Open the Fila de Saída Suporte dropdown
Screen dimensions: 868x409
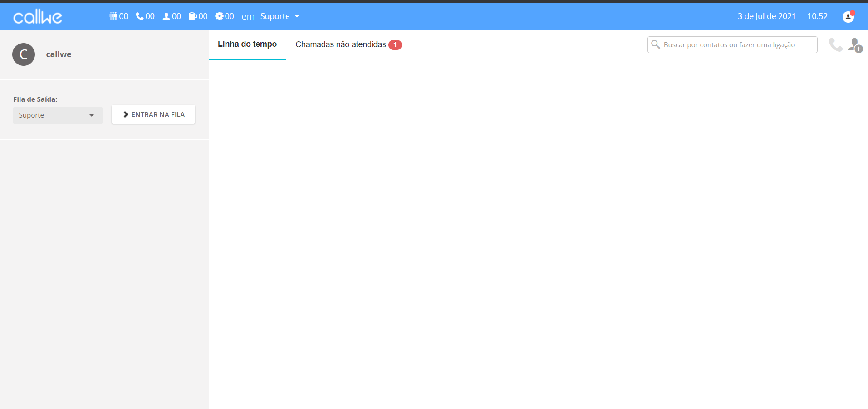[x=58, y=115]
